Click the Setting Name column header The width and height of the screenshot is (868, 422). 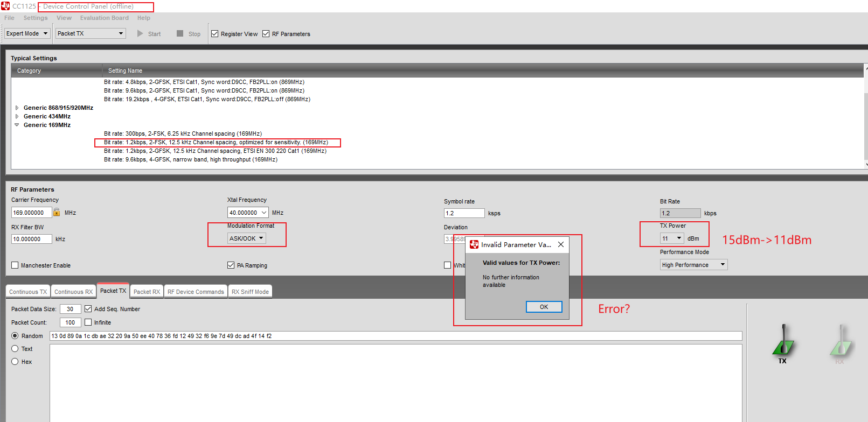(483, 71)
